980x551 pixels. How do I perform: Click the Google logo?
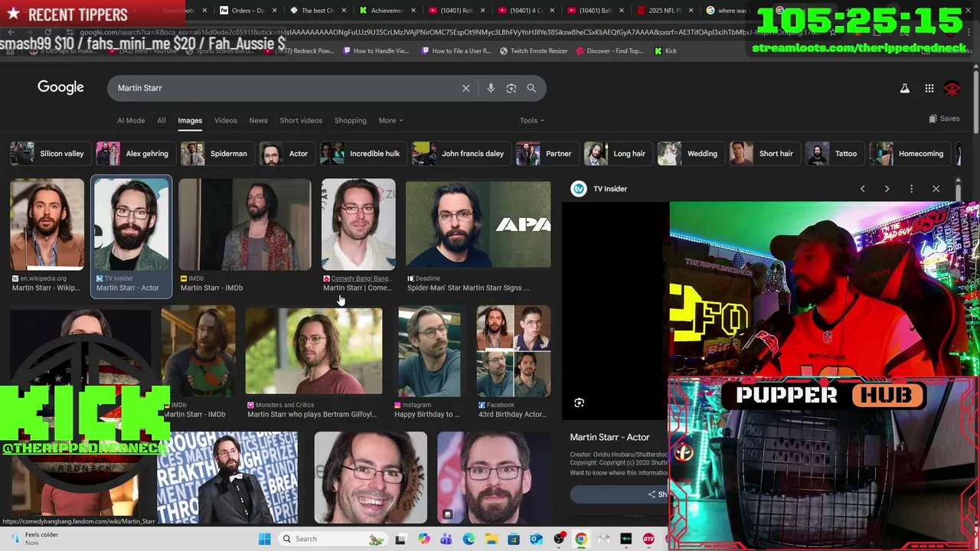[60, 87]
